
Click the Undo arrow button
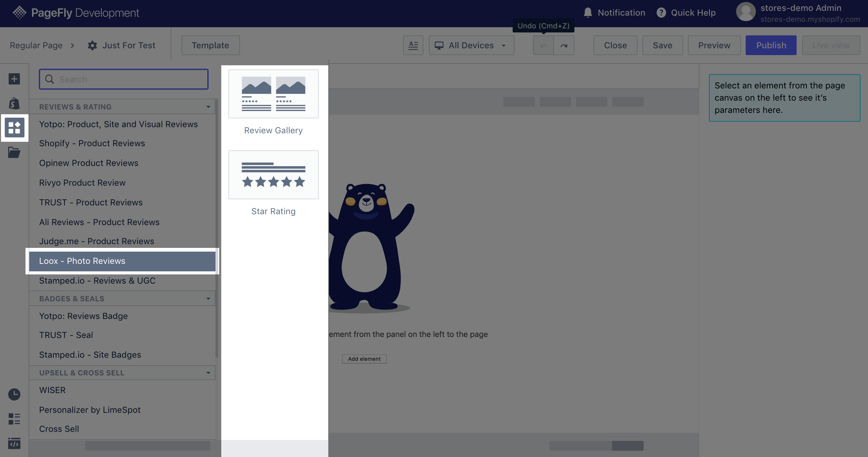tap(543, 45)
